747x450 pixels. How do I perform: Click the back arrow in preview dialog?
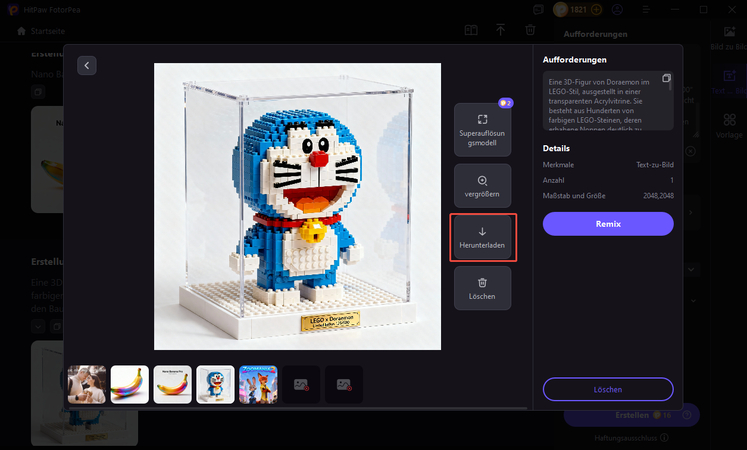[87, 65]
